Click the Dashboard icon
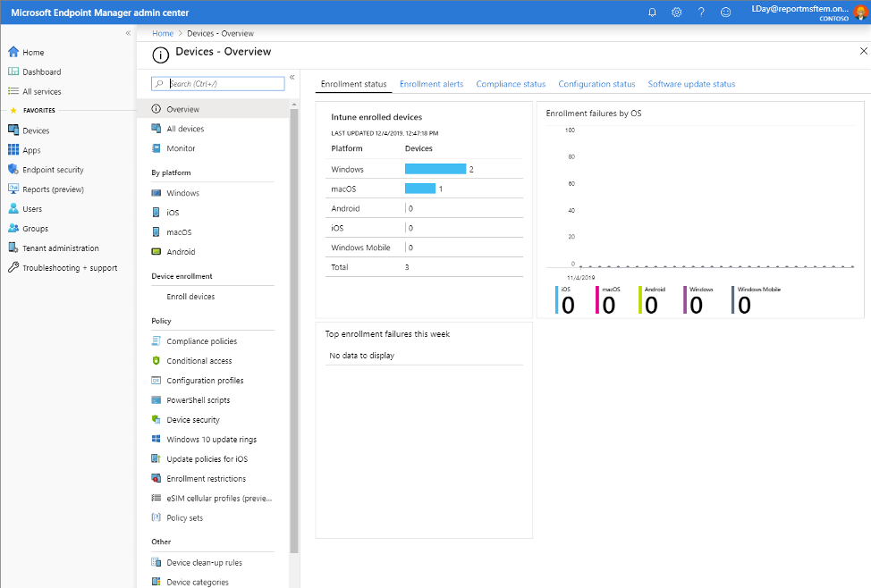 coord(13,71)
